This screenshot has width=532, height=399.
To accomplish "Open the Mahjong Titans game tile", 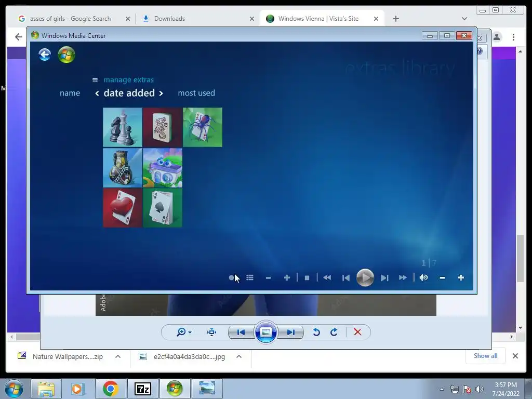I will point(163,127).
